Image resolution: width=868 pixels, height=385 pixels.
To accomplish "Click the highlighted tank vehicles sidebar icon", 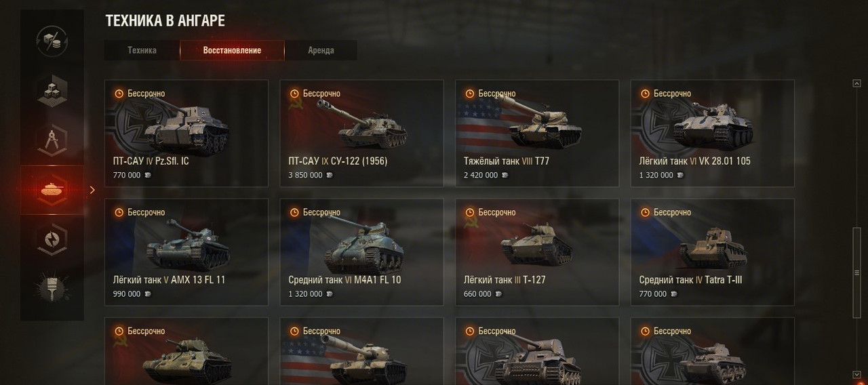I will 52,190.
